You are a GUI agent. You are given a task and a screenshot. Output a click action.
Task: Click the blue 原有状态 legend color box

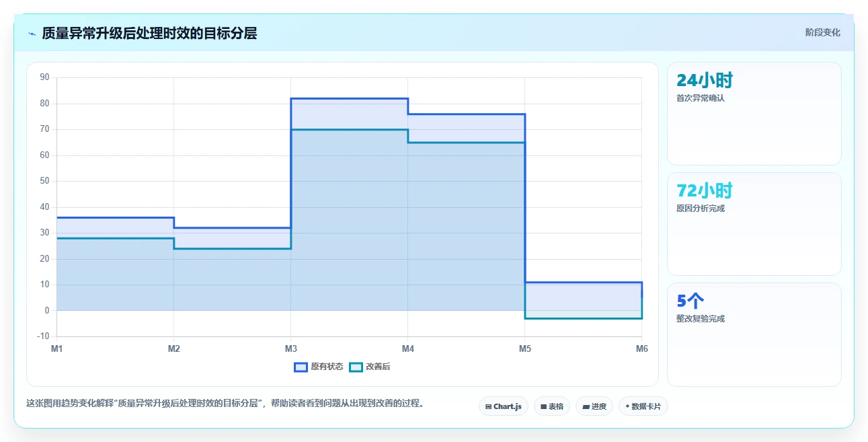pyautogui.click(x=301, y=367)
